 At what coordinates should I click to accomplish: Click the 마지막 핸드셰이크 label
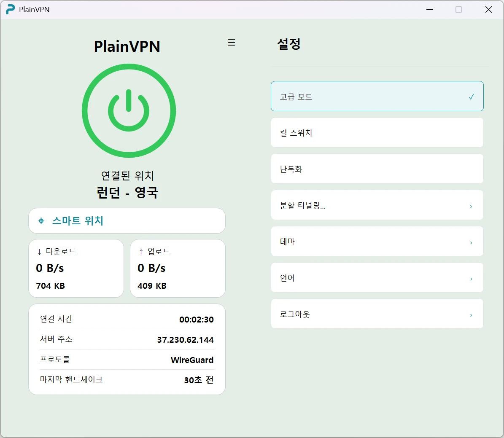tap(71, 379)
